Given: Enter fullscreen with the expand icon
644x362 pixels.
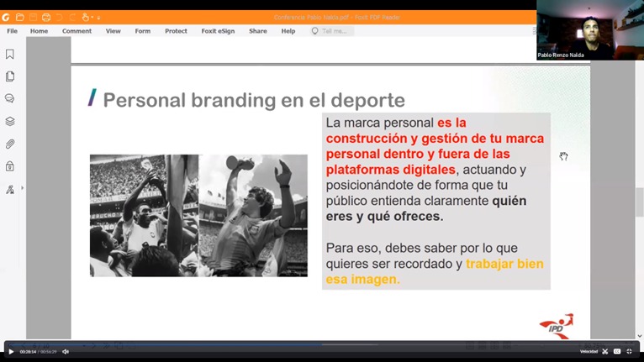Looking at the screenshot, I should (629, 351).
